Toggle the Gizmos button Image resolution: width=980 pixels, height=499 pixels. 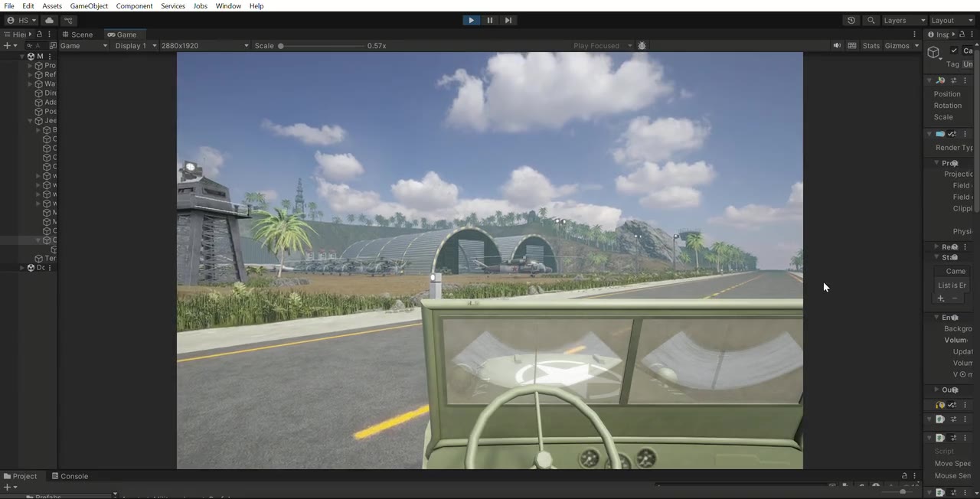click(x=897, y=46)
